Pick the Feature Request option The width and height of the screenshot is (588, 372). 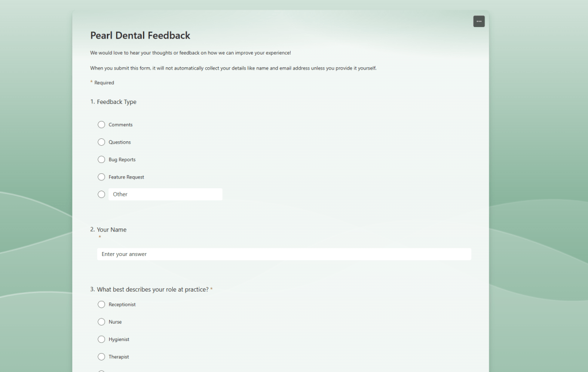[x=102, y=177]
